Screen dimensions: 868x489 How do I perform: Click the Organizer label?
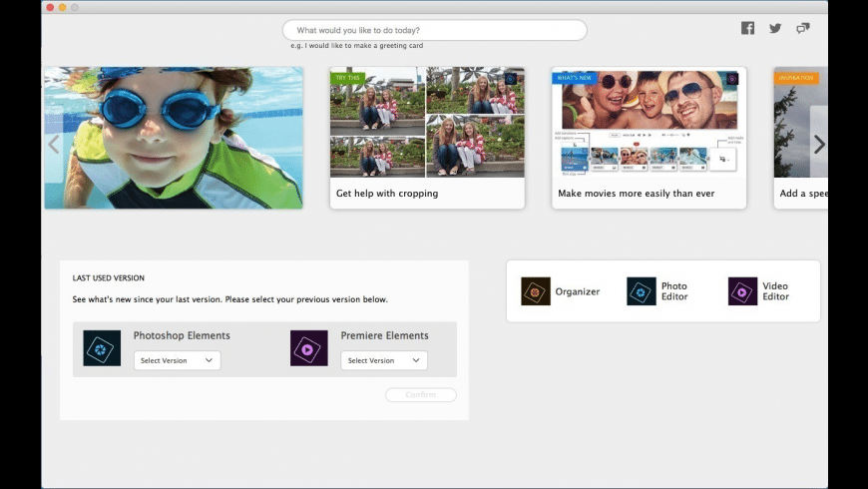(578, 291)
